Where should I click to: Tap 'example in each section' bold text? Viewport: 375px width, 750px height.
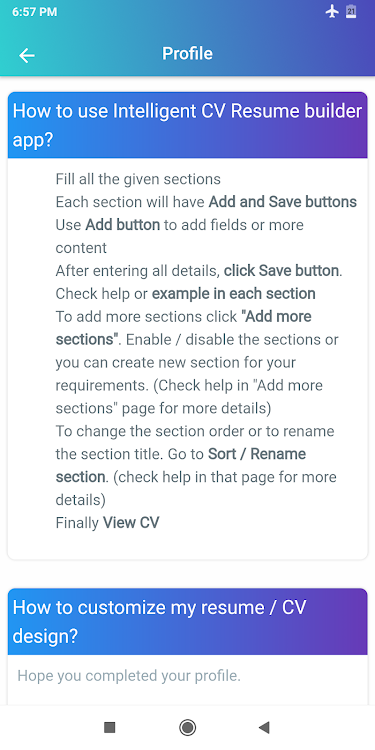(x=233, y=294)
